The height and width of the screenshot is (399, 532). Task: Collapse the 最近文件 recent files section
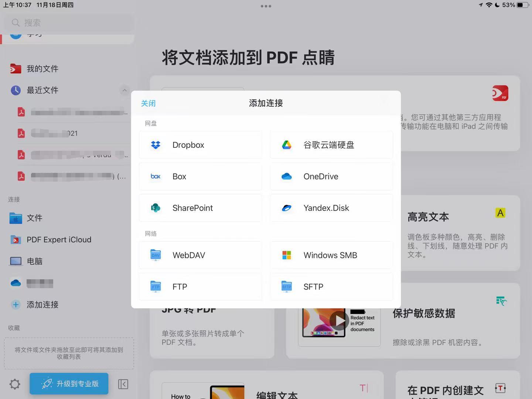[125, 90]
